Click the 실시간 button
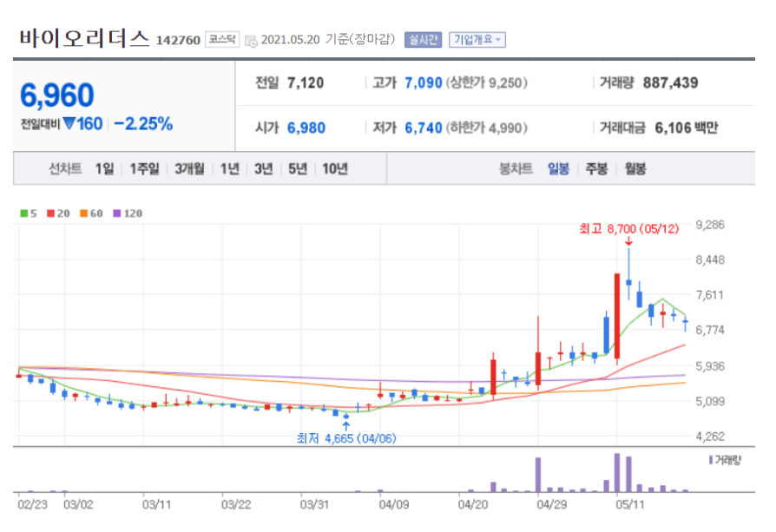 (x=423, y=40)
